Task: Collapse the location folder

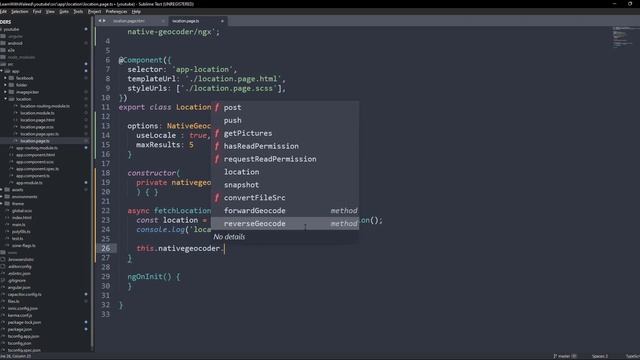Action: click(x=5, y=99)
